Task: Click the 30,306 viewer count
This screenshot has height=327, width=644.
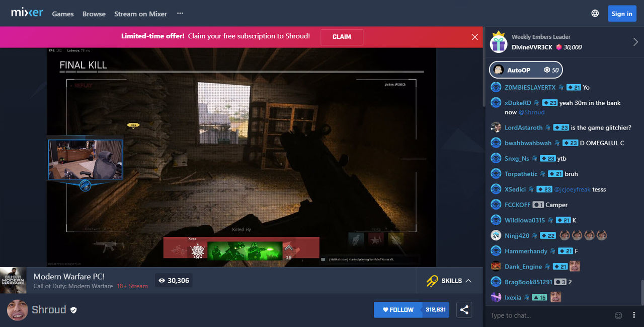Action: (174, 280)
